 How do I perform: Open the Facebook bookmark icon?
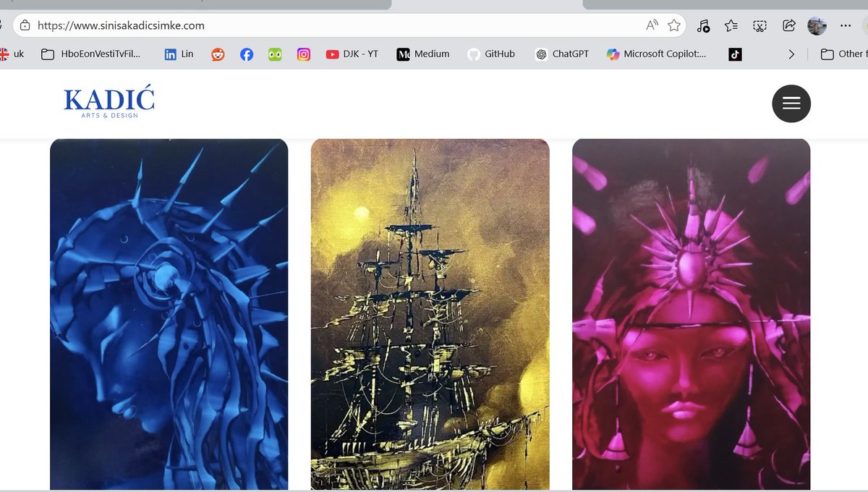tap(247, 54)
